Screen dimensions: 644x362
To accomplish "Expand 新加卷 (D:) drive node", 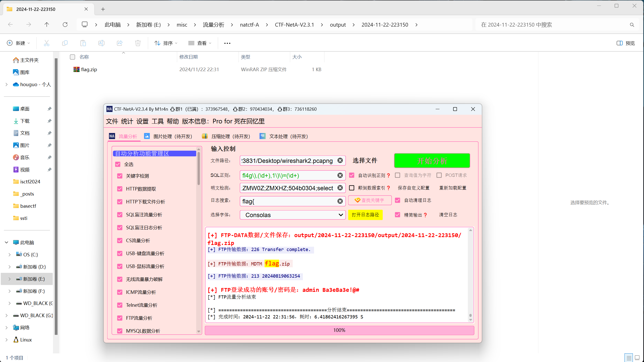I will click(10, 267).
